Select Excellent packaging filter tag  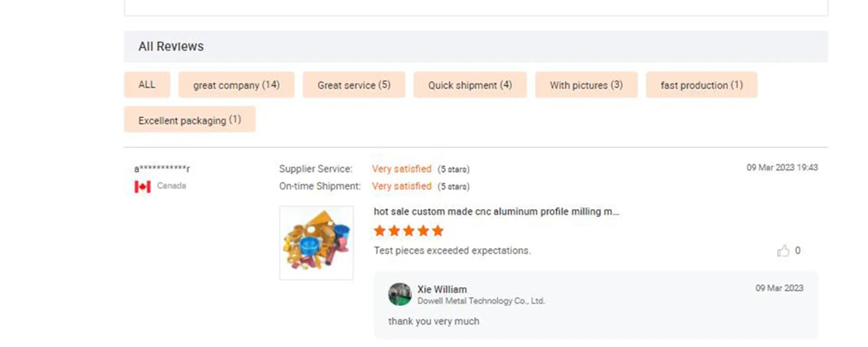(x=189, y=120)
